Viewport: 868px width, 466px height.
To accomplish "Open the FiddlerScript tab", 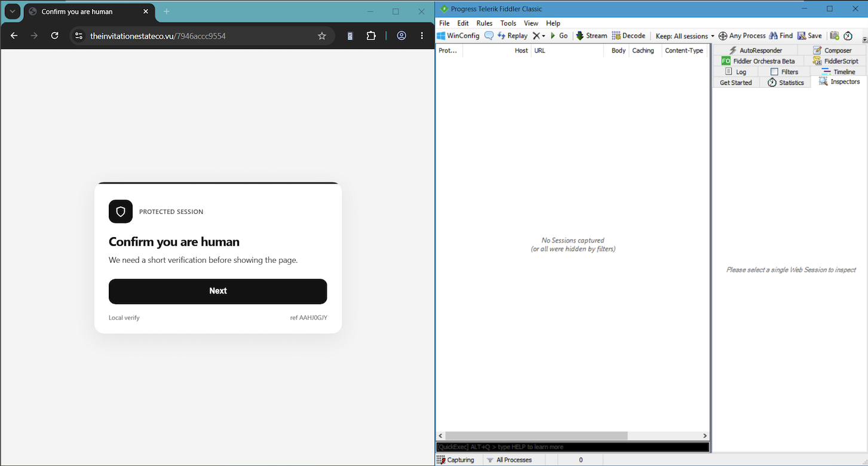I will pos(835,61).
